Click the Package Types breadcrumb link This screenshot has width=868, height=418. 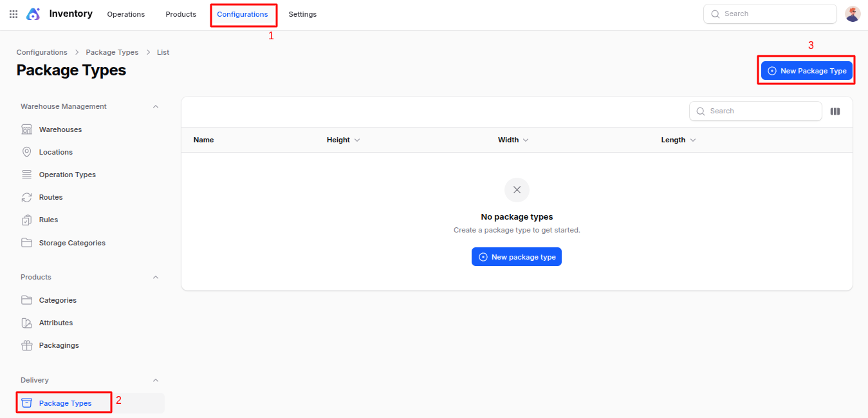pyautogui.click(x=112, y=52)
